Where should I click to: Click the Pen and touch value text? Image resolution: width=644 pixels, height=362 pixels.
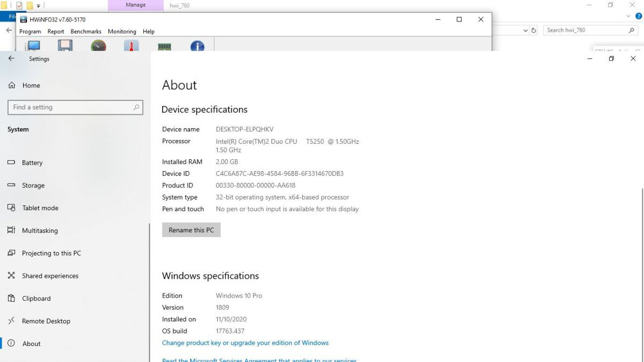pyautogui.click(x=287, y=209)
